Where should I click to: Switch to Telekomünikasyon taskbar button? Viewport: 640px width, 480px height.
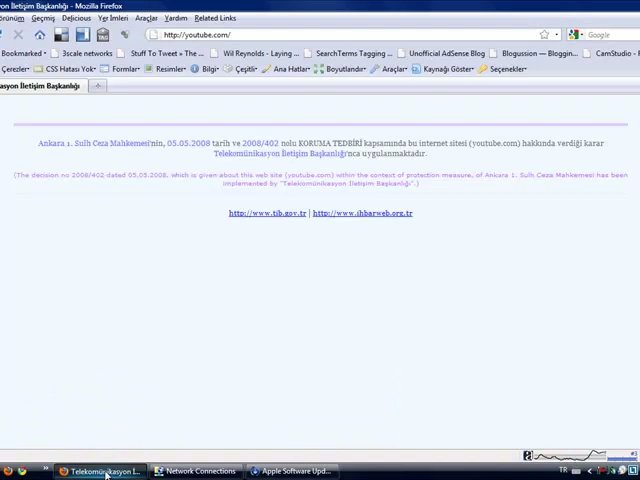(x=100, y=471)
